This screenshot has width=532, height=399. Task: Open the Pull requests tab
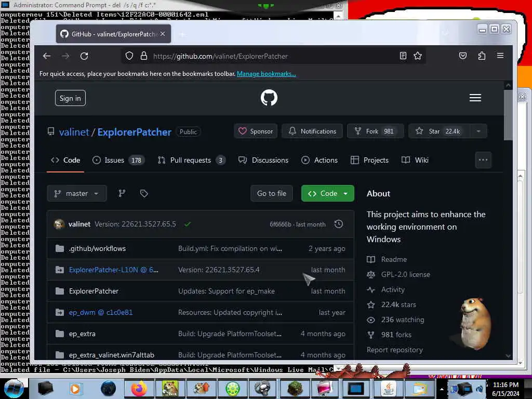pyautogui.click(x=192, y=160)
